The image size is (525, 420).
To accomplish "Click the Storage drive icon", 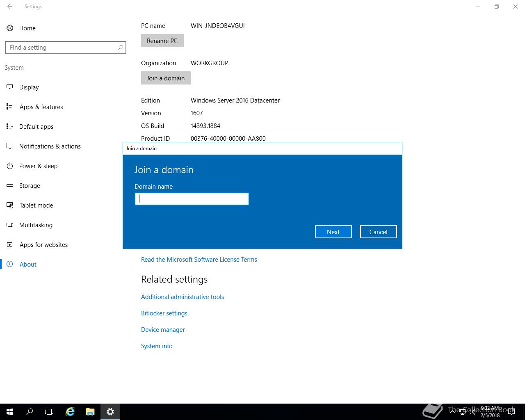I will 10,185.
